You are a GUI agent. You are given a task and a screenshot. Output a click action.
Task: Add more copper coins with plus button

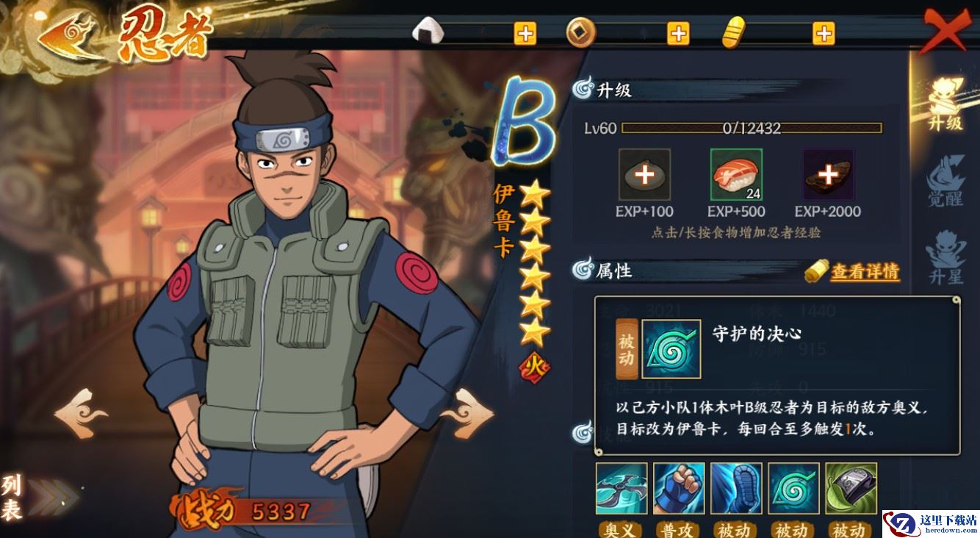click(677, 33)
